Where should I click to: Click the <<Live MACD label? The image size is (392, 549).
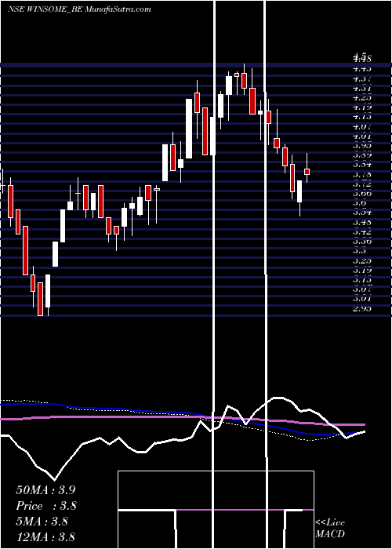tap(330, 528)
